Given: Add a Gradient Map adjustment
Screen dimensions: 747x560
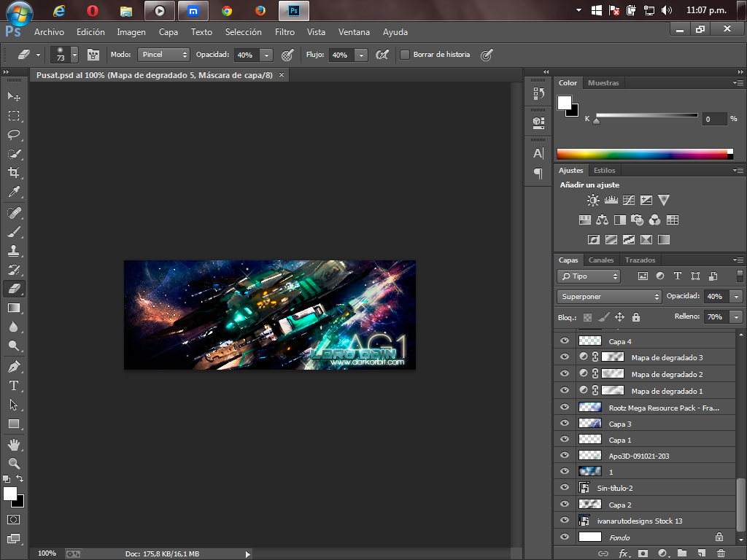Looking at the screenshot, I should click(664, 239).
